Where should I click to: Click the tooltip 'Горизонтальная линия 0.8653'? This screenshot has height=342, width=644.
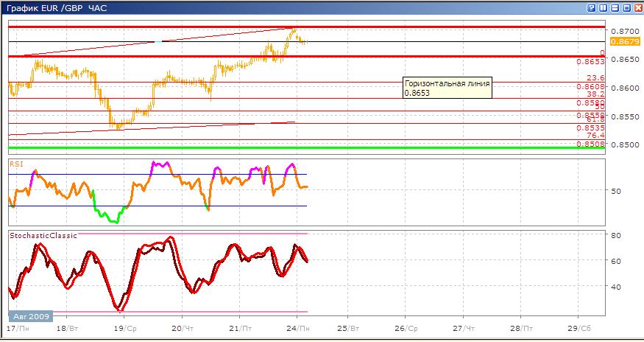pyautogui.click(x=447, y=88)
